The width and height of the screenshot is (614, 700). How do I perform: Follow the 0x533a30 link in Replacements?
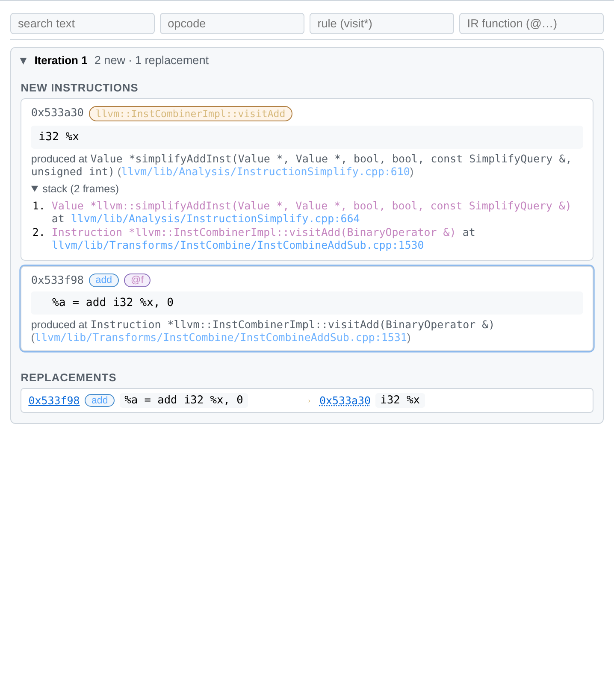tap(345, 400)
